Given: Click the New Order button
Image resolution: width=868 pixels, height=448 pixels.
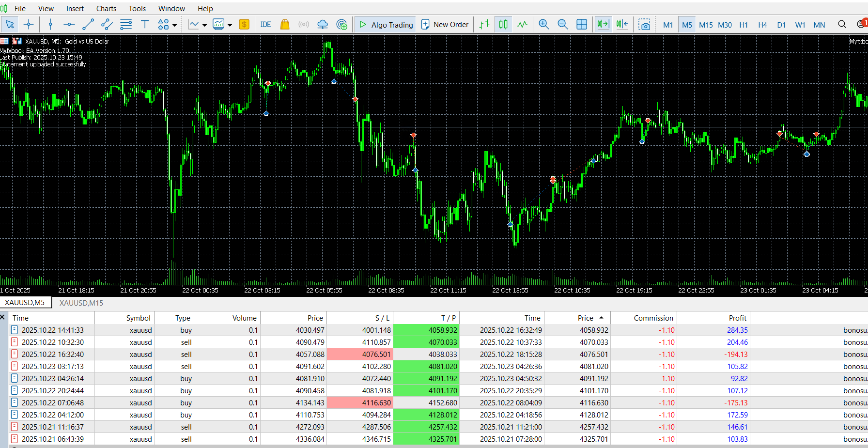Looking at the screenshot, I should coord(445,25).
